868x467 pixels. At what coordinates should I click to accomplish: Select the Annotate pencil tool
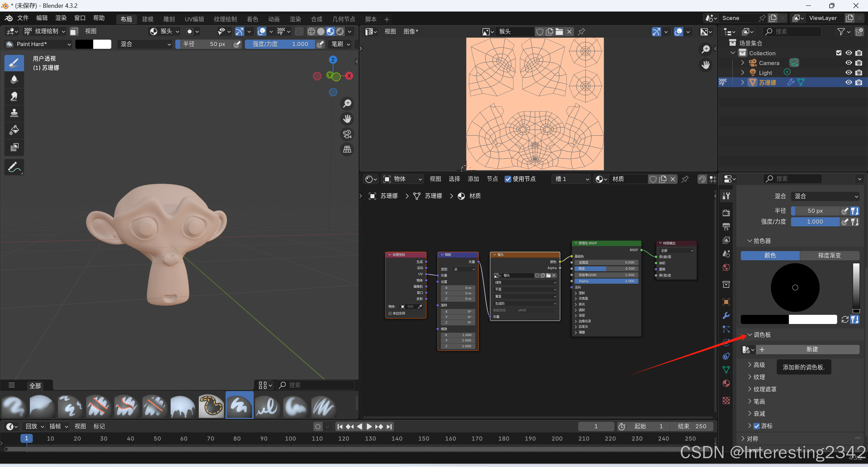[14, 167]
